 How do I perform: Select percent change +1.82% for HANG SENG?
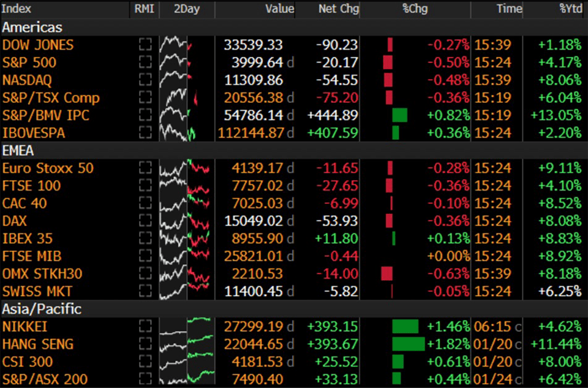[448, 344]
